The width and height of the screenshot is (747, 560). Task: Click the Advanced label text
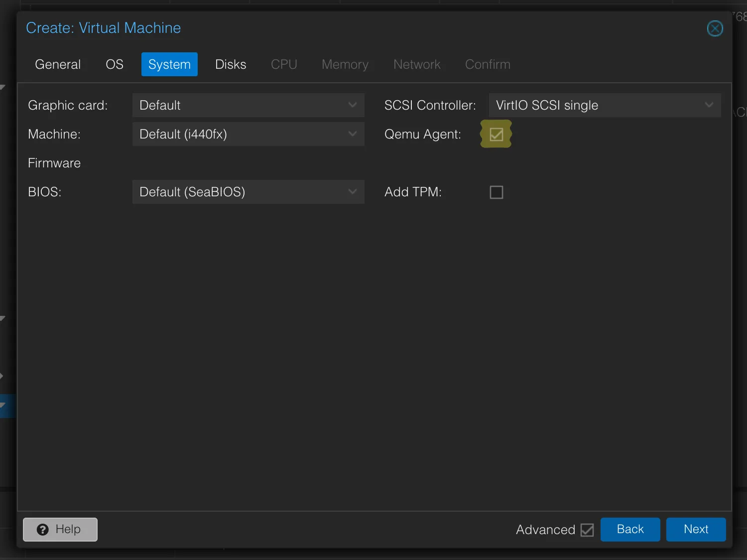[x=545, y=530]
